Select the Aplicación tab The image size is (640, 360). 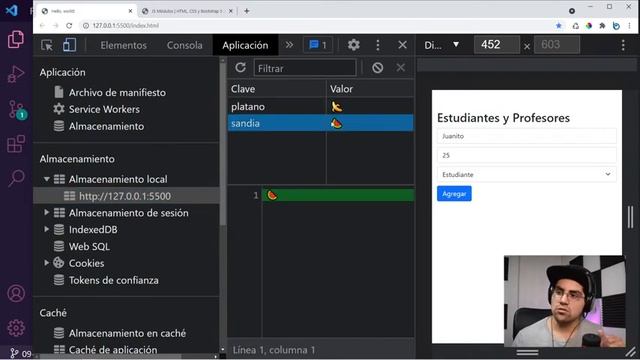[245, 45]
